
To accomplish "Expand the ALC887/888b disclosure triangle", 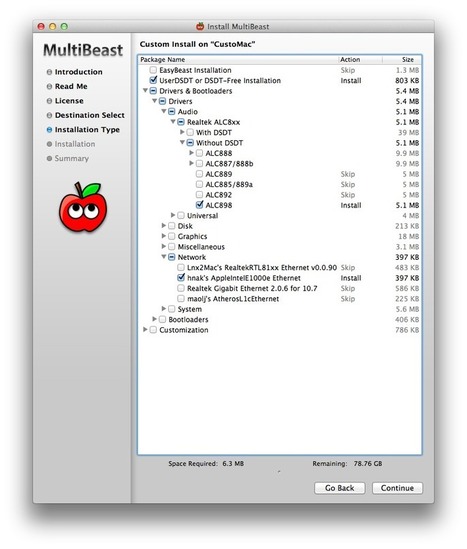I will click(191, 163).
